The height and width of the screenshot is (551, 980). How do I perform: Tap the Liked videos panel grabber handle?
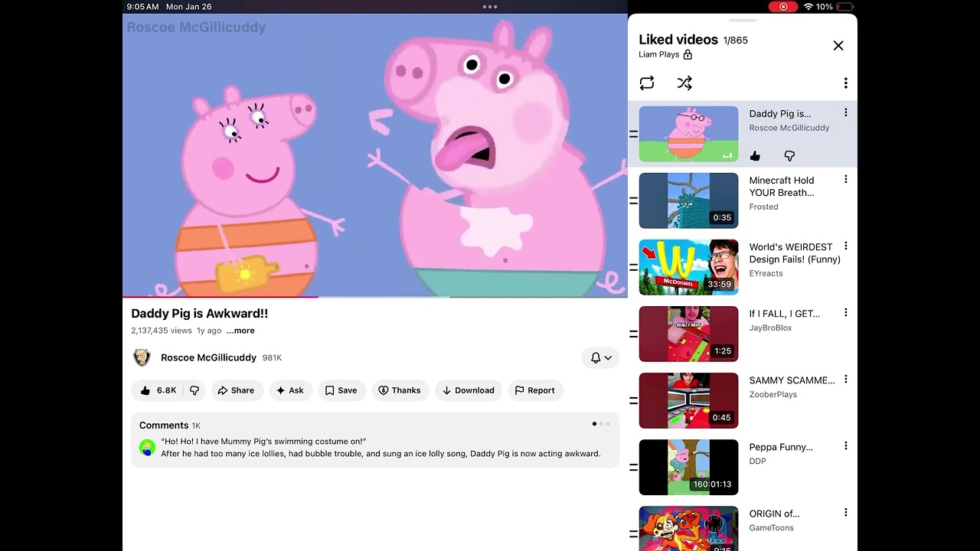pyautogui.click(x=743, y=20)
